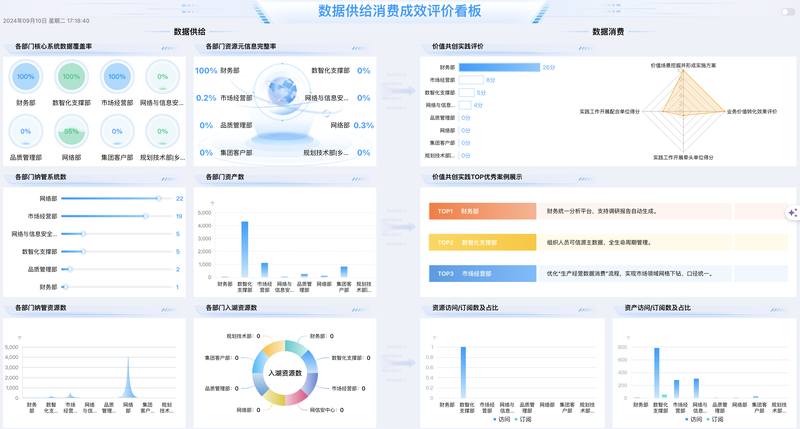Click the date and time 2024年09月10日 display
This screenshot has height=429, width=800.
click(46, 21)
